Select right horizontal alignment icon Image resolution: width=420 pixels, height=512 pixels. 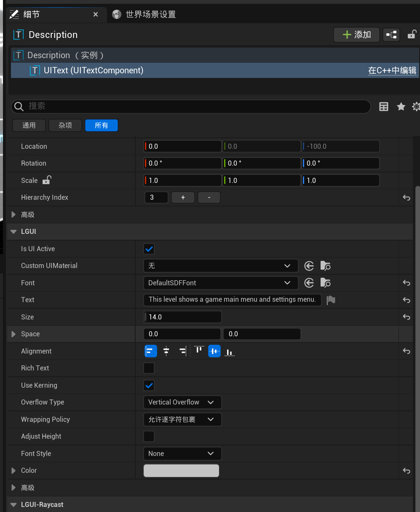[x=182, y=351]
